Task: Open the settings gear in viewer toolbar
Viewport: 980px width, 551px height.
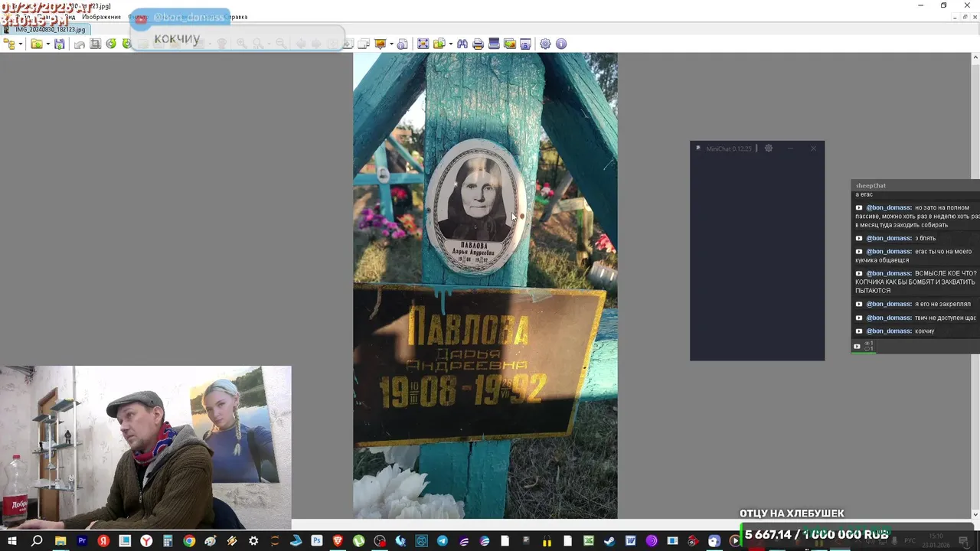Action: [x=545, y=44]
